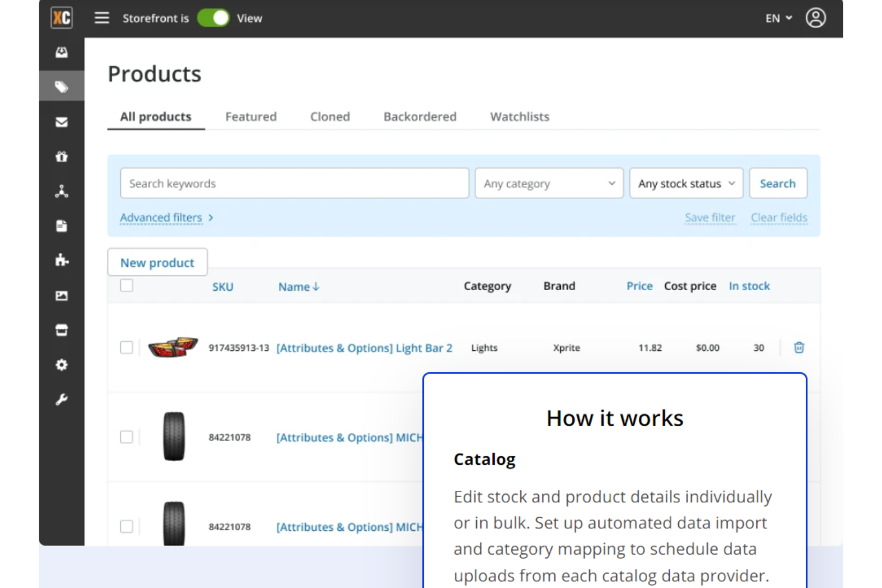Select the Products tag icon in sidebar
882x588 pixels.
coord(61,85)
